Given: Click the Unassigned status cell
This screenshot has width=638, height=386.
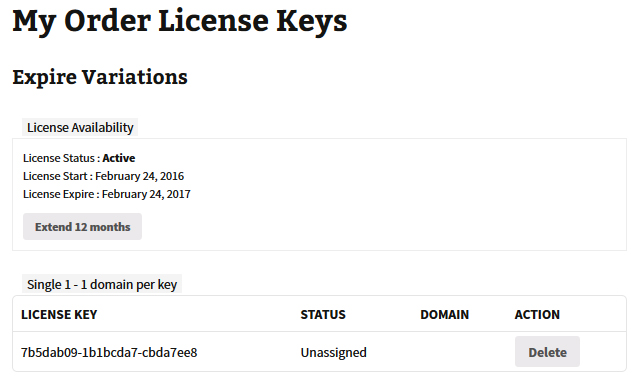Looking at the screenshot, I should [x=334, y=352].
